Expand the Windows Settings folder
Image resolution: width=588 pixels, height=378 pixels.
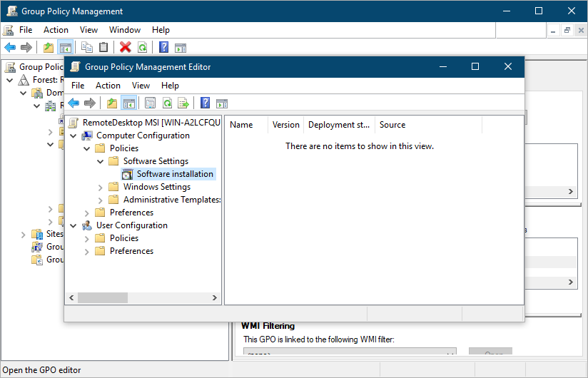pos(101,187)
